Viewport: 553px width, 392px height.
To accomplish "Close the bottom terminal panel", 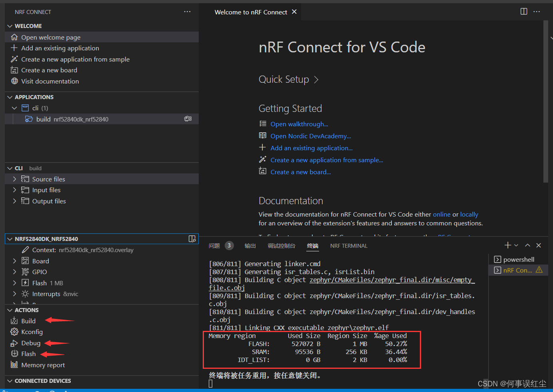I will tap(539, 245).
